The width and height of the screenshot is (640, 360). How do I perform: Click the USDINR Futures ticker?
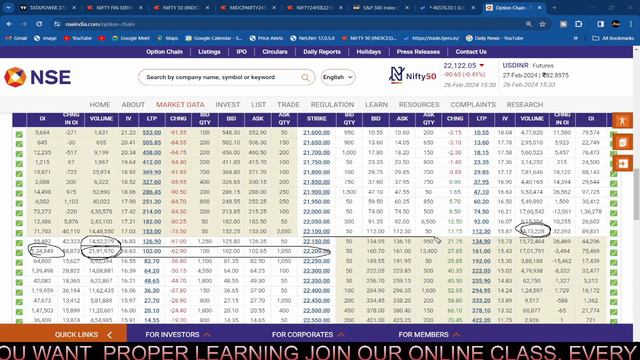click(x=536, y=75)
